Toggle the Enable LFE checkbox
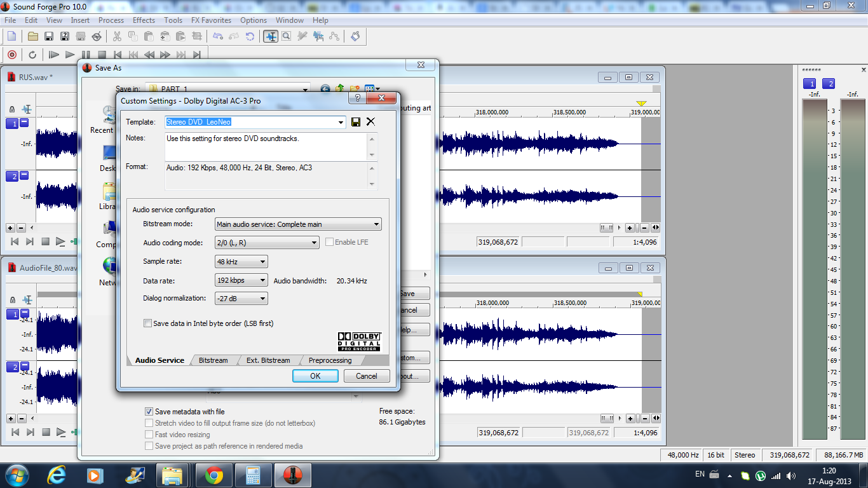This screenshot has width=868, height=488. (329, 242)
